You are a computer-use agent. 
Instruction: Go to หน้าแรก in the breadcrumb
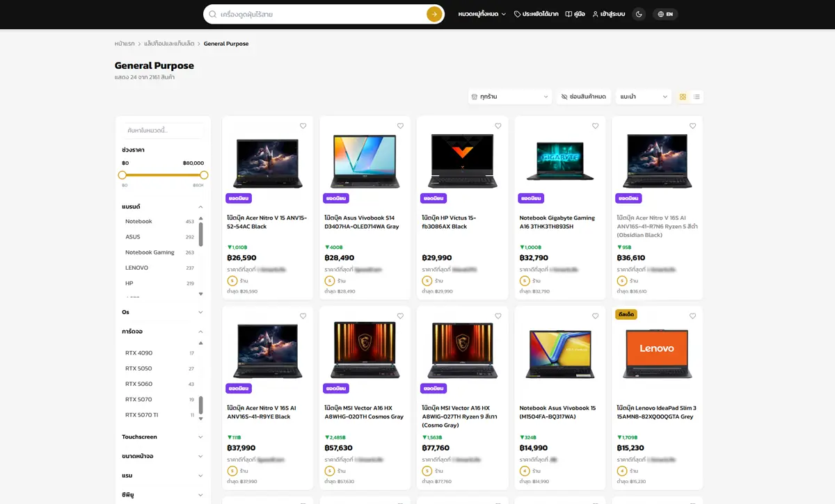[x=125, y=44]
